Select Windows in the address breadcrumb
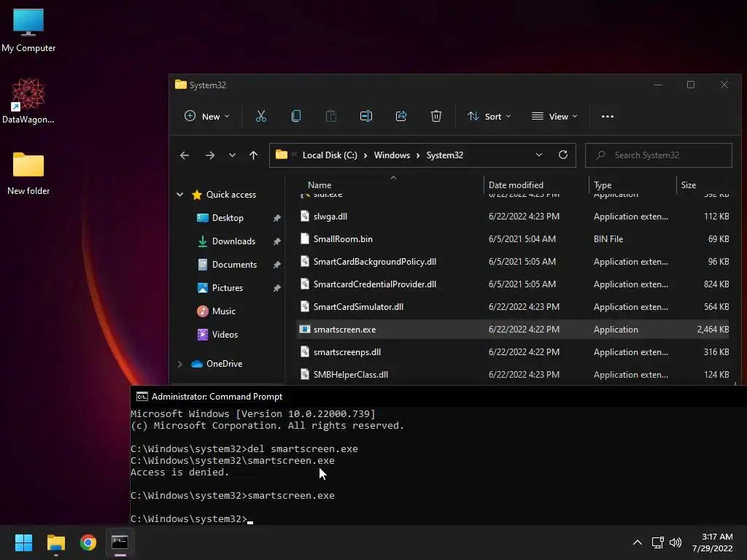Screen dimensions: 747x560 [392, 155]
